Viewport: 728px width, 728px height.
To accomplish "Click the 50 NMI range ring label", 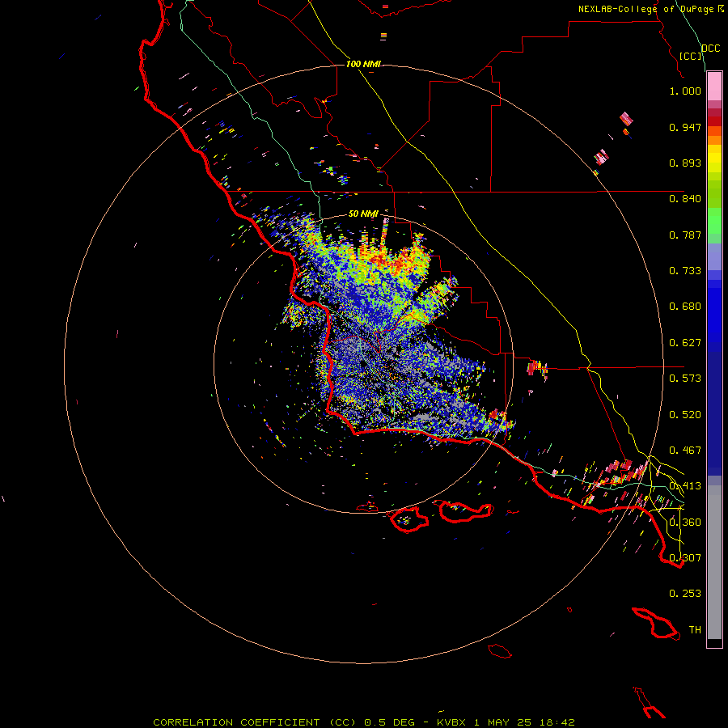I will pyautogui.click(x=363, y=214).
